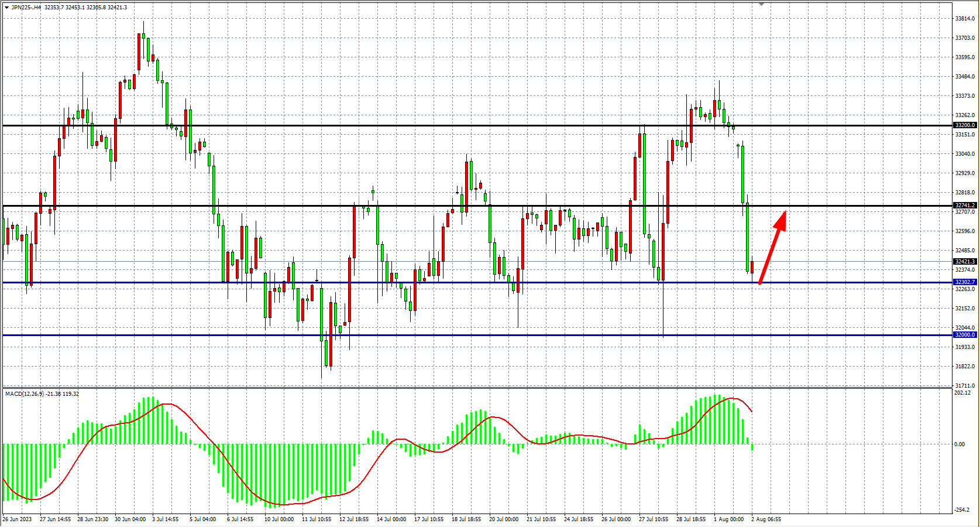Click the blue 32000.0 price tag
Screen dimensions: 980x527
tap(965, 335)
